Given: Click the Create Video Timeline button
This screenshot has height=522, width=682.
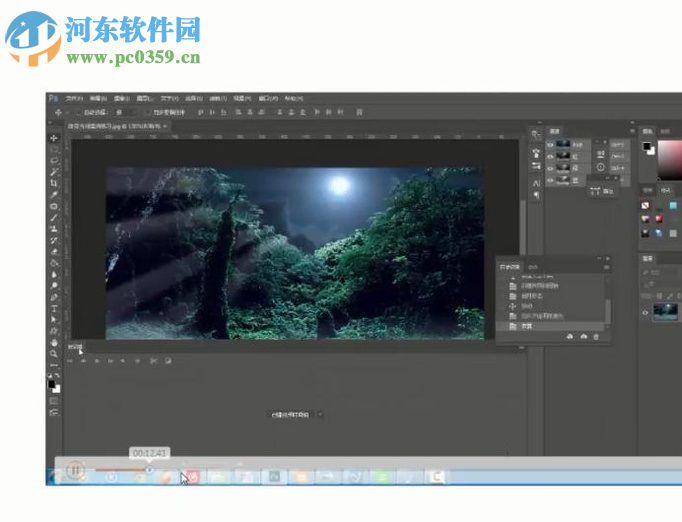Looking at the screenshot, I should pos(290,415).
